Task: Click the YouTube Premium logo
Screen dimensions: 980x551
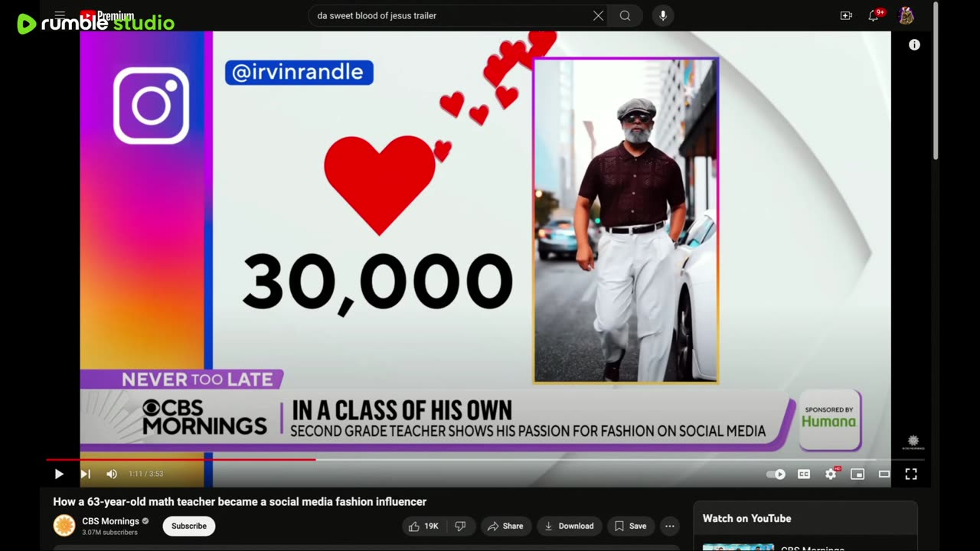Action: click(107, 15)
